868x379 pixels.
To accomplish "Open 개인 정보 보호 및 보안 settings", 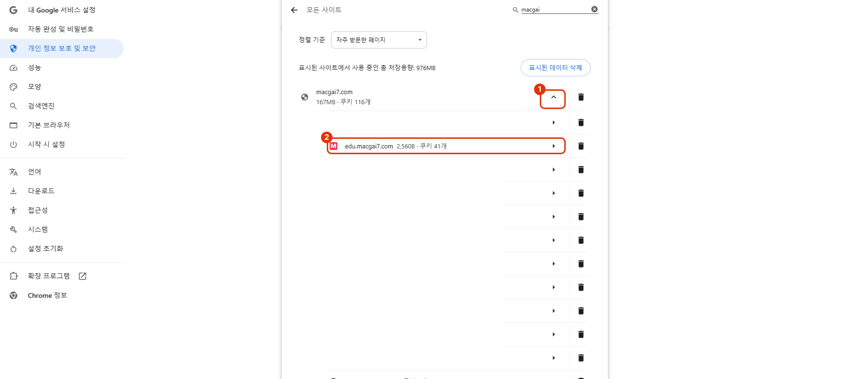I will [62, 48].
